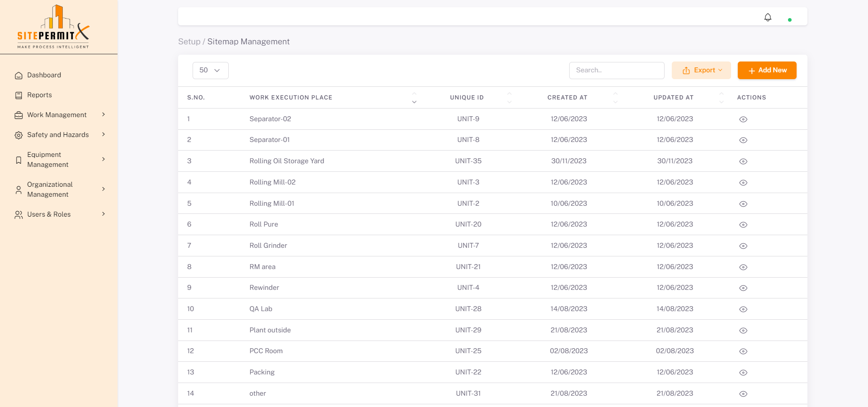Toggle sort on Created At column
The image size is (868, 407).
coord(615,98)
